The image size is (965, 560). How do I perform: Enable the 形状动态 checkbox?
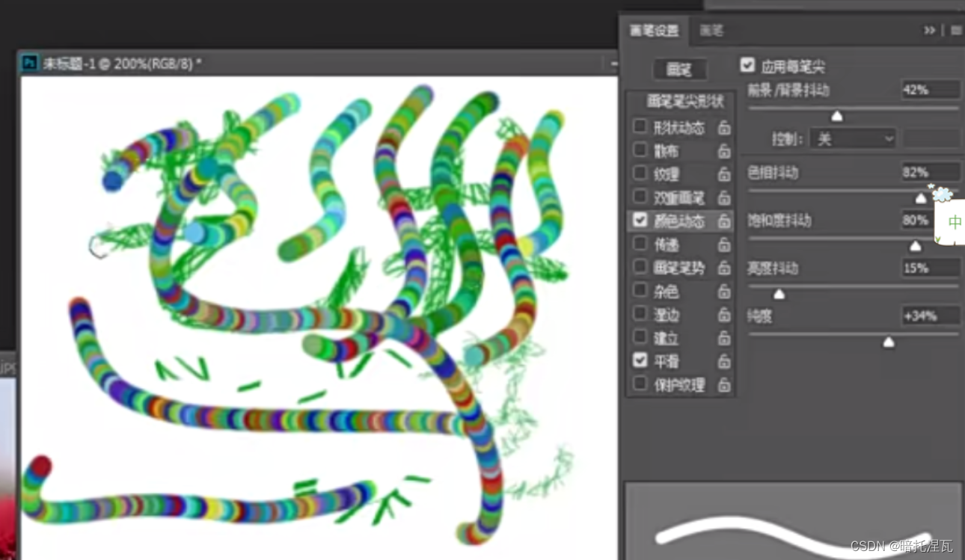640,126
